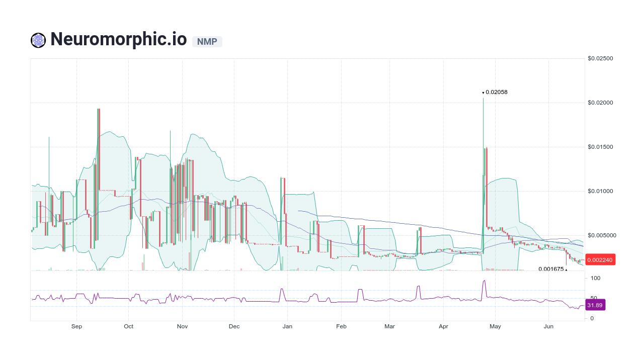This screenshot has width=644, height=362.
Task: Expand the Jun label date range
Action: (x=548, y=326)
